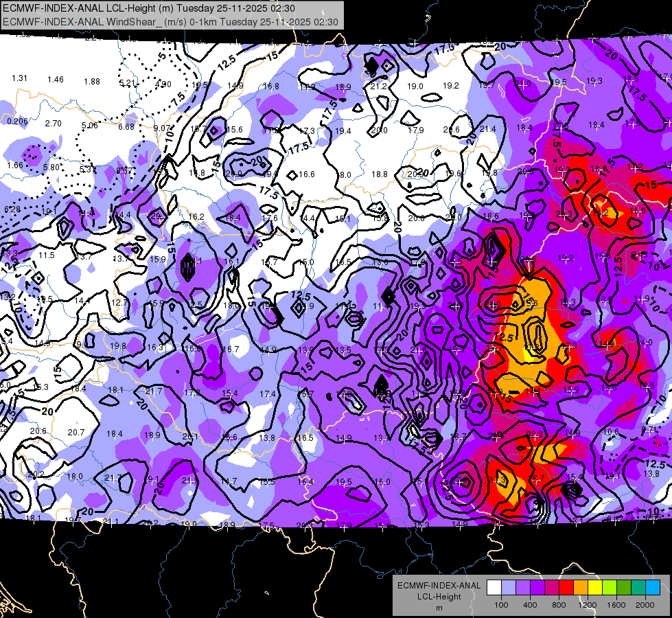Click the white swatch in the LCL-Height legend
Image resolution: width=672 pixels, height=618 pixels.
pos(494,587)
